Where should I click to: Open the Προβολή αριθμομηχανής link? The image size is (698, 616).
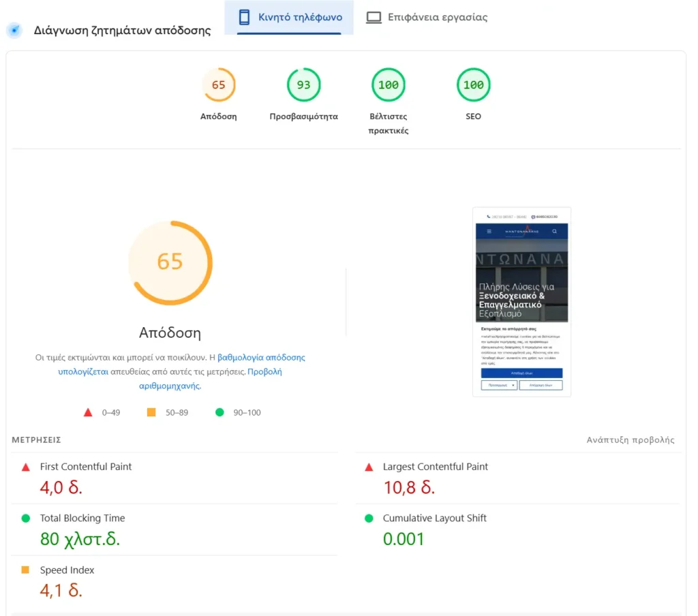coord(264,372)
